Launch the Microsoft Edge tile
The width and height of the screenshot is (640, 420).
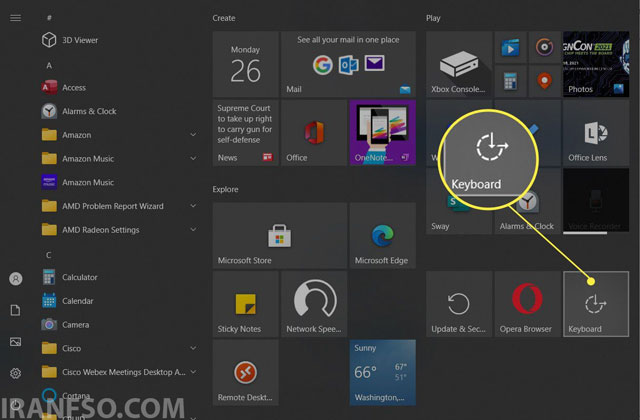point(382,236)
